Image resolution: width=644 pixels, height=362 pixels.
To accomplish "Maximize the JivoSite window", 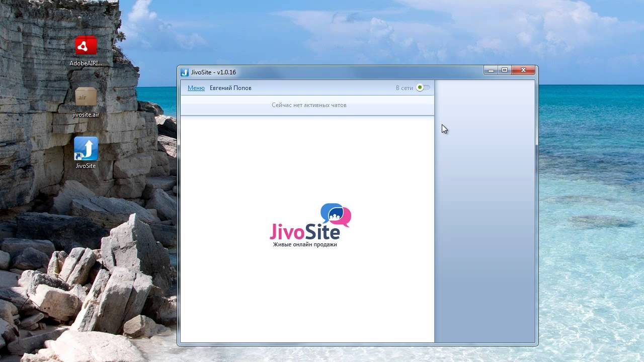I will pyautogui.click(x=505, y=70).
